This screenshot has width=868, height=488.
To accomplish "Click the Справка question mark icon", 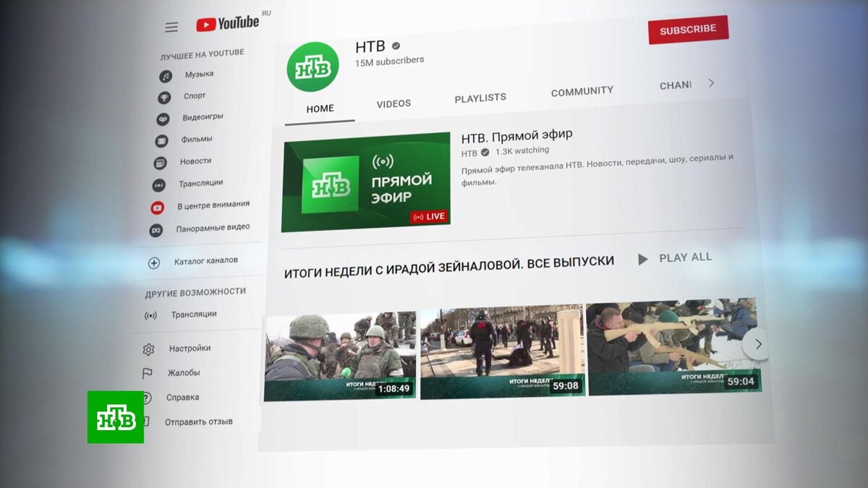I will point(146,398).
